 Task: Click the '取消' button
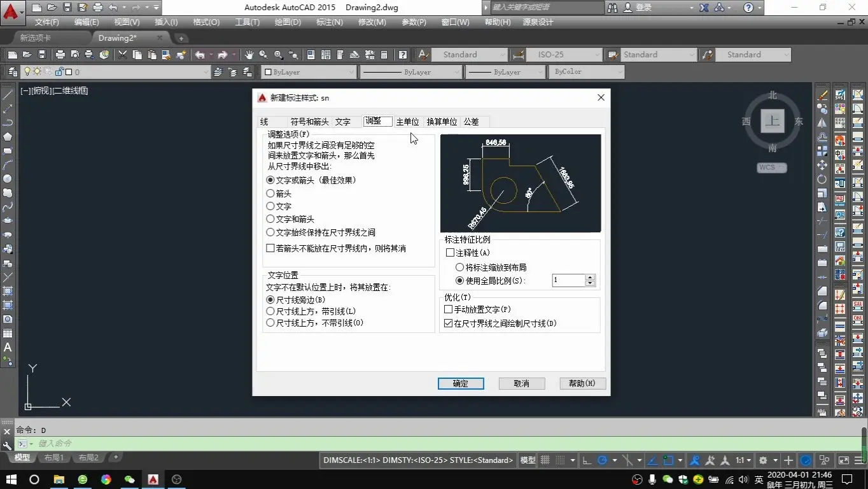521,383
